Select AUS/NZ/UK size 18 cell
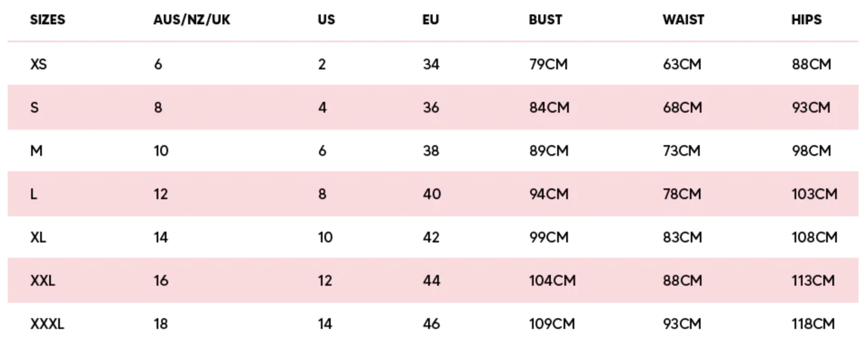868x356 pixels. coord(161,324)
